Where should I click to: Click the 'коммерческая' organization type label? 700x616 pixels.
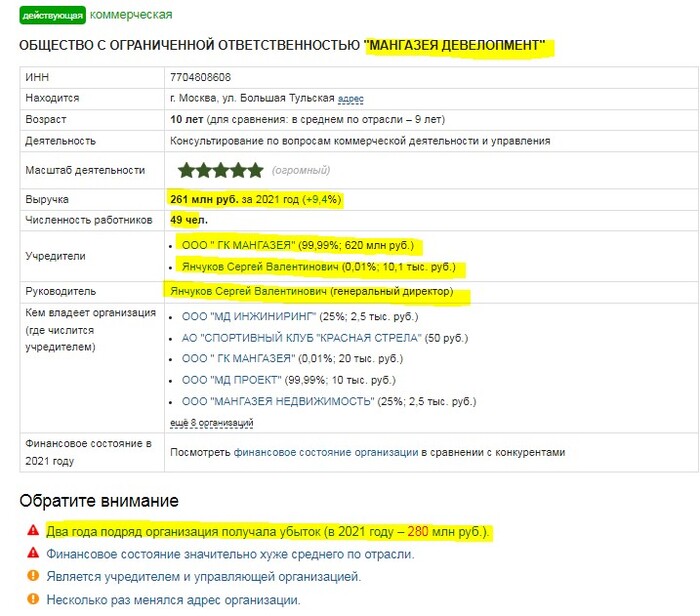click(x=131, y=15)
